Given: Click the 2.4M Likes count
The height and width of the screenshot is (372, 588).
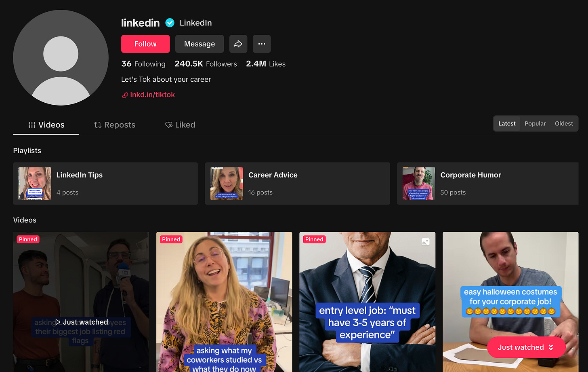Looking at the screenshot, I should click(266, 64).
